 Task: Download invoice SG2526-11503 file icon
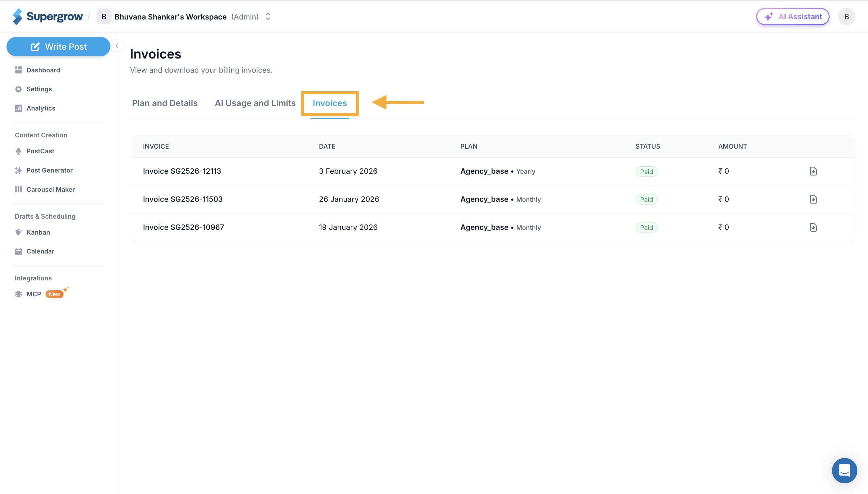[x=813, y=199]
